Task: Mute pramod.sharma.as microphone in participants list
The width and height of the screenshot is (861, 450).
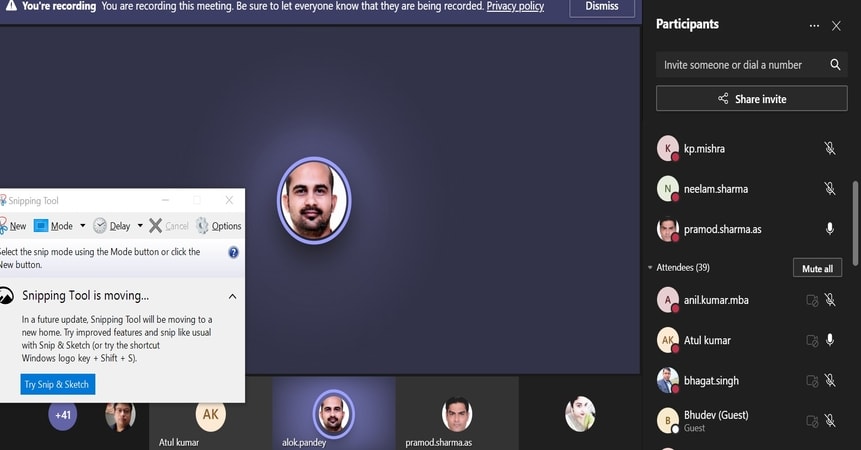Action: (x=829, y=229)
